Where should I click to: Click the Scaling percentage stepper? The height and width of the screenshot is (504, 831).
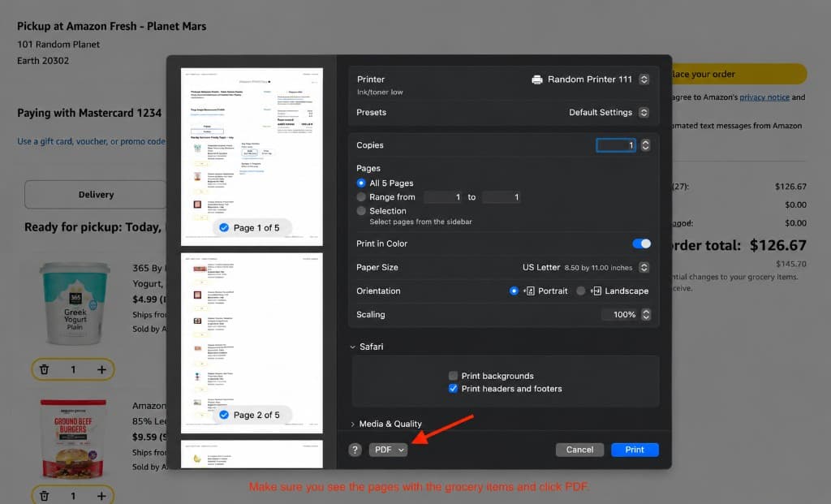[x=645, y=314]
